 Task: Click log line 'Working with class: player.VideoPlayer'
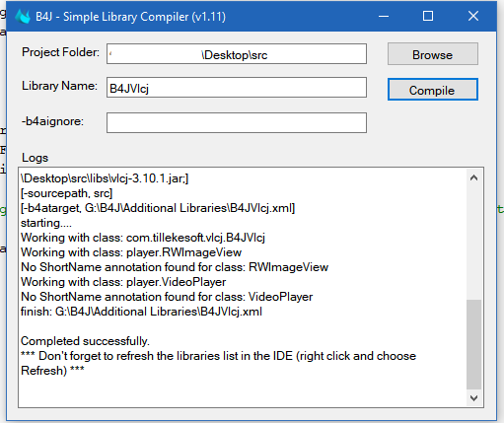(x=123, y=282)
